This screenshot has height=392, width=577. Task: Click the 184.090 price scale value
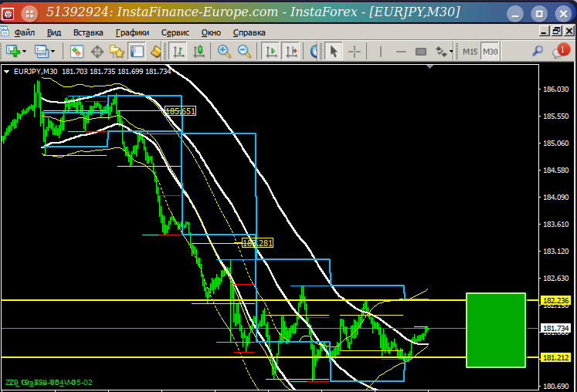555,198
